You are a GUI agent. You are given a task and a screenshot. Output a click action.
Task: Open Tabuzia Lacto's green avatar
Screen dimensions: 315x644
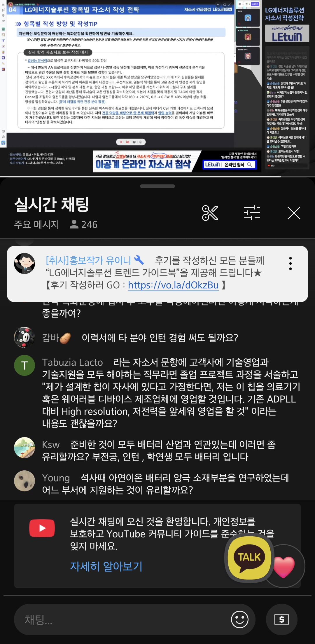(24, 365)
